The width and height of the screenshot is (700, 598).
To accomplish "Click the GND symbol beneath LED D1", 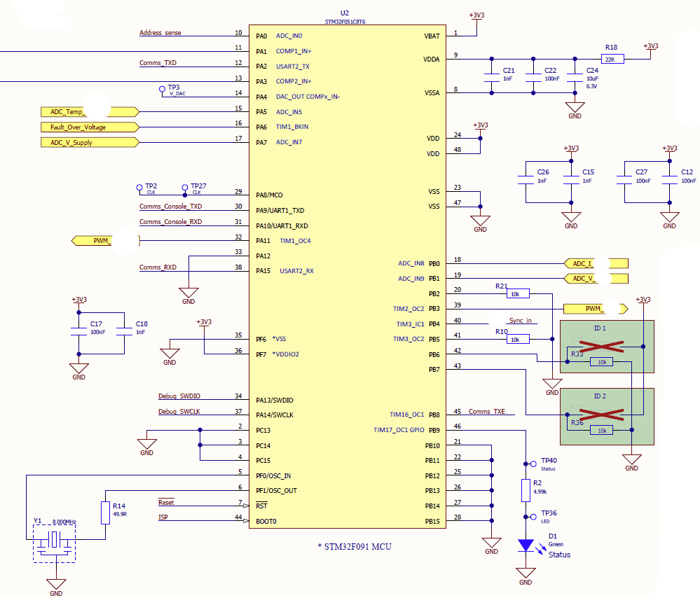I will (526, 576).
